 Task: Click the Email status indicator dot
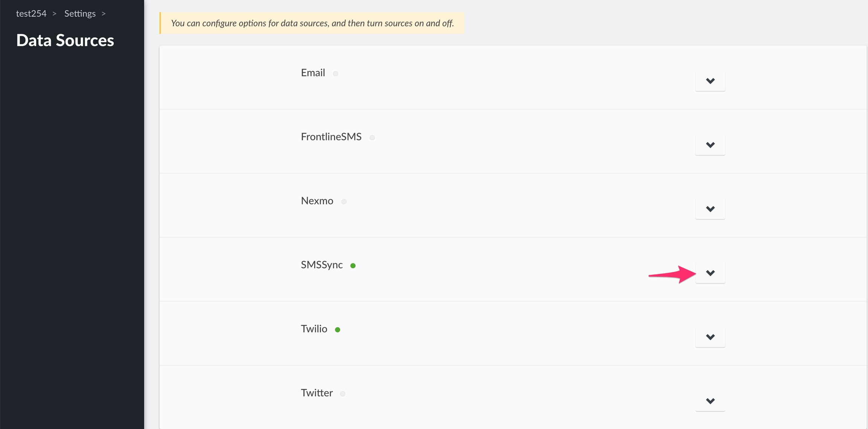point(335,73)
